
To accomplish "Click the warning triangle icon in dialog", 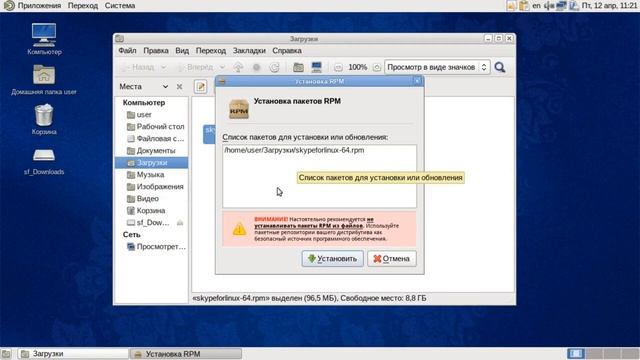I will point(239,229).
